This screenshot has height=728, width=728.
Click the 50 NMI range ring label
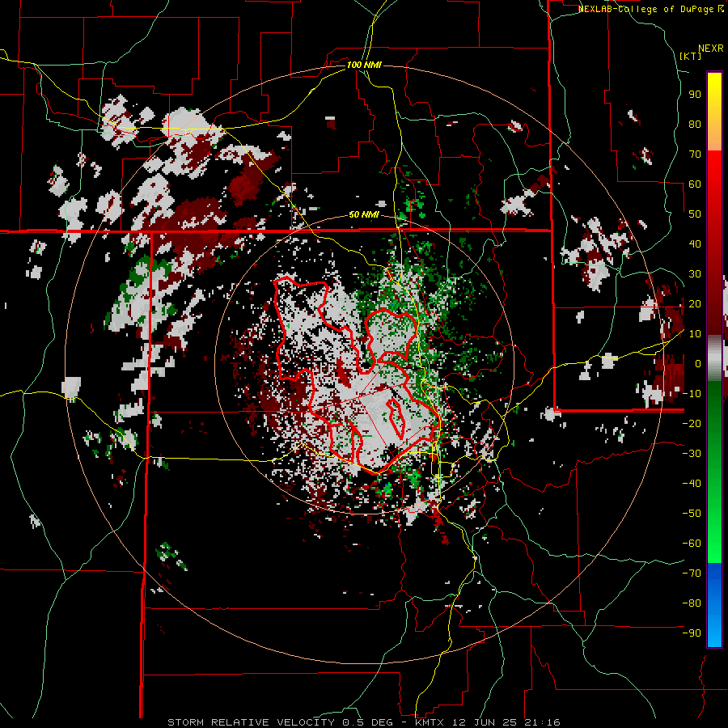coord(364,214)
